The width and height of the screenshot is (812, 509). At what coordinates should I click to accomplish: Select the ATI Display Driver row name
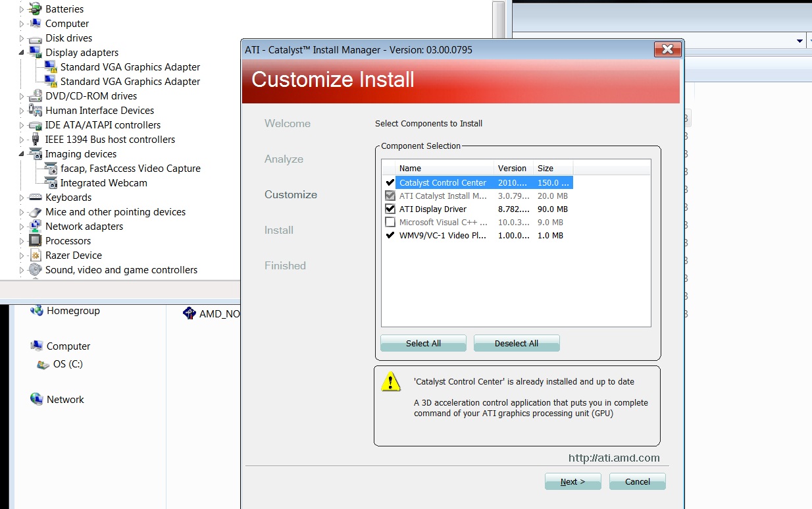(x=433, y=209)
